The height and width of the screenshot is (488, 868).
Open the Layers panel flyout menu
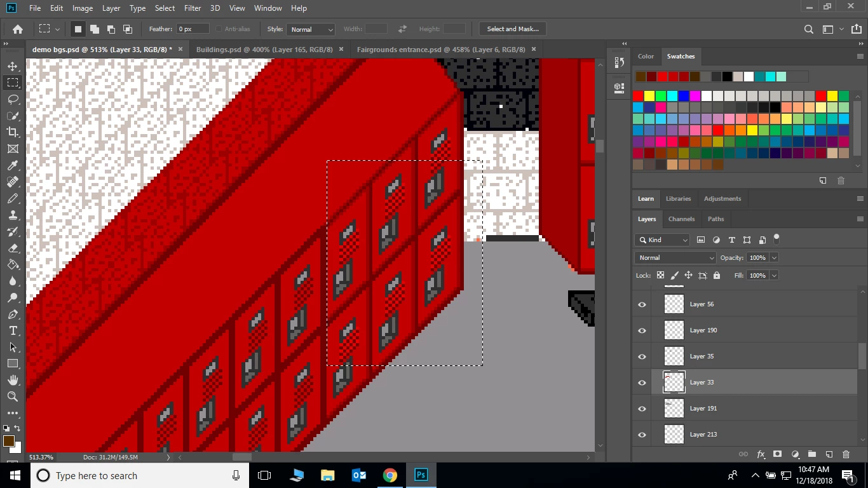(860, 219)
